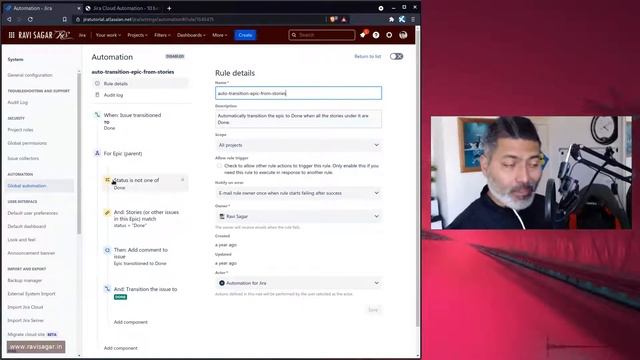Click the rule Name input field
Screen dimensions: 640x360
click(x=298, y=93)
